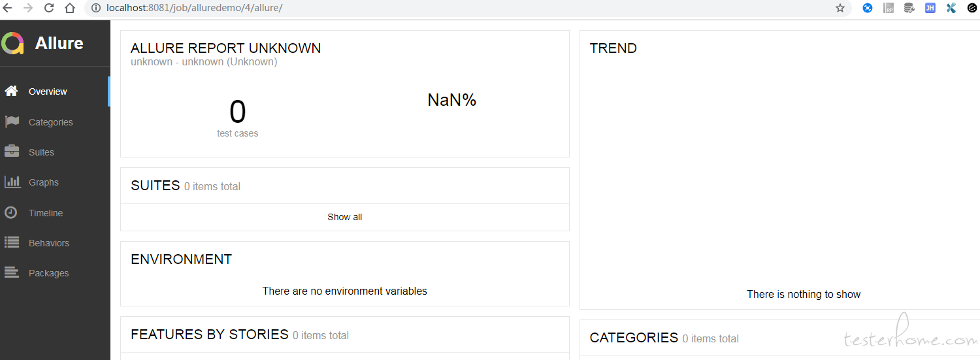
Task: Open the Packages menu item
Action: (x=55, y=273)
